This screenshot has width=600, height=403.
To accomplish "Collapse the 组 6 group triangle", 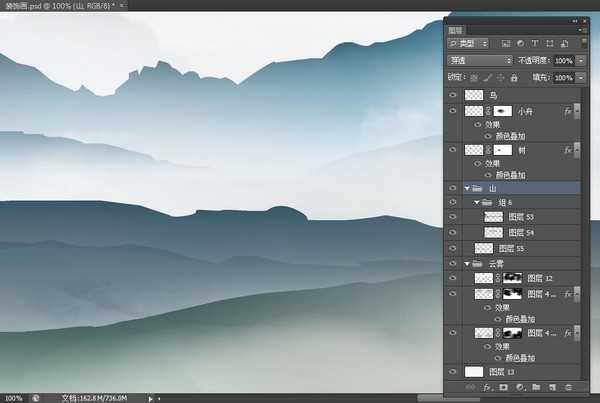I will pos(476,202).
